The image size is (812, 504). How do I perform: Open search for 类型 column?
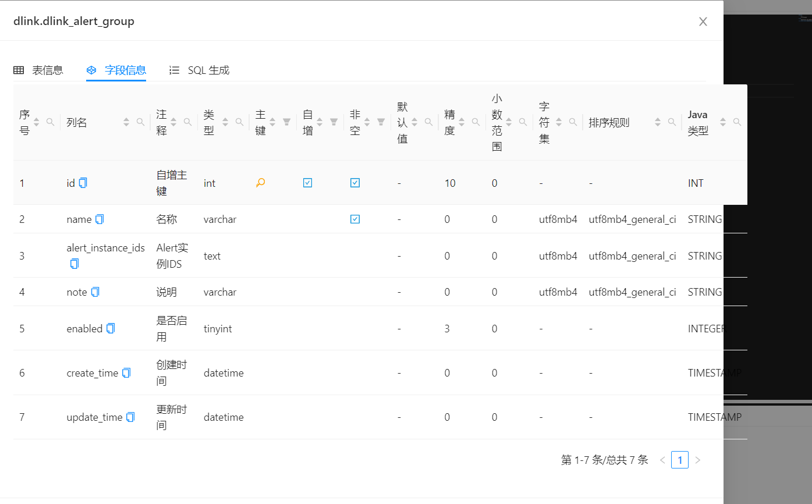(x=239, y=122)
